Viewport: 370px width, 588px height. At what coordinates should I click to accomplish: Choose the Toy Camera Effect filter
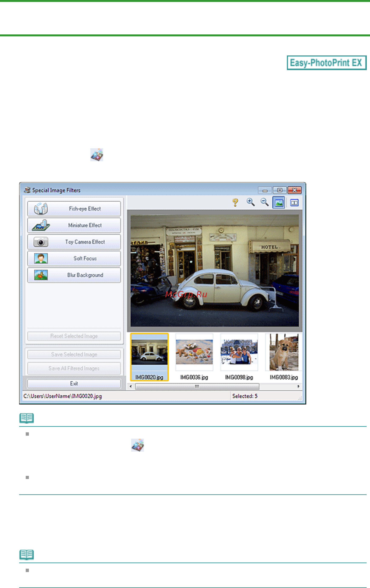74,242
